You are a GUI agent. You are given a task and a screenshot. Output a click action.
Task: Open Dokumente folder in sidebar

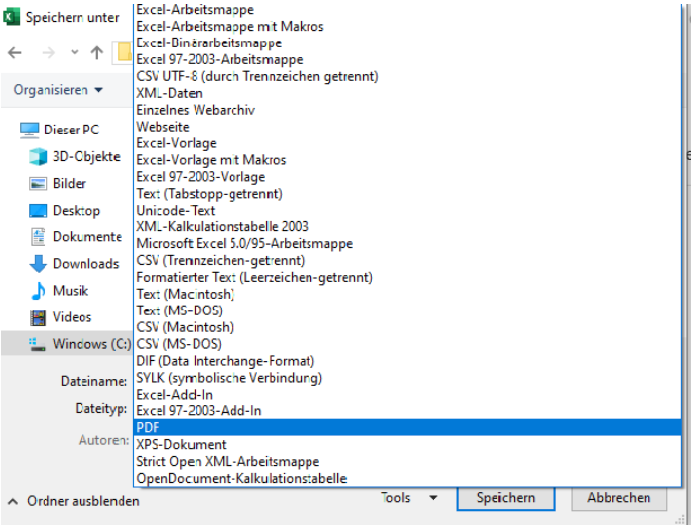[x=75, y=237]
